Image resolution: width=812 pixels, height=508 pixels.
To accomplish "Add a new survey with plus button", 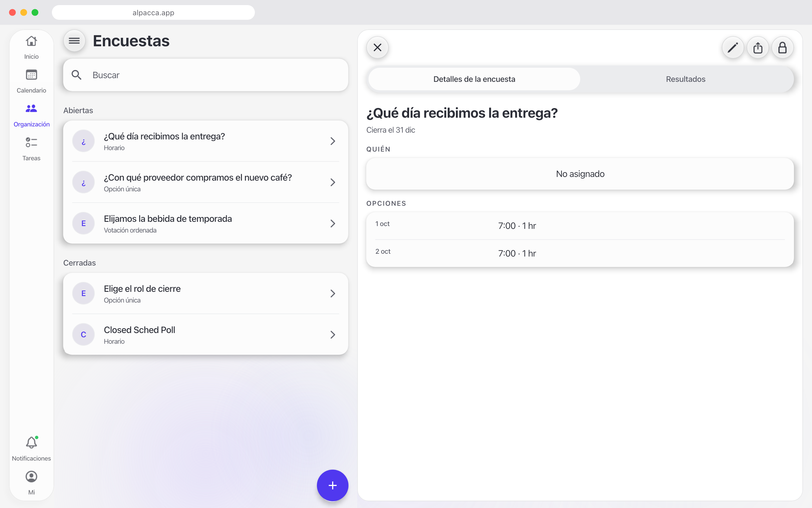I will [x=332, y=485].
